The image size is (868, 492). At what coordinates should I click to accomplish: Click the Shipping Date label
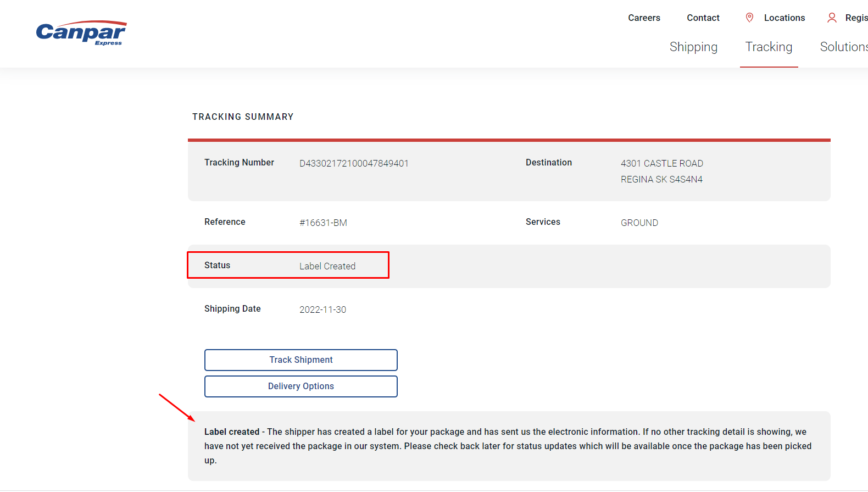point(232,309)
